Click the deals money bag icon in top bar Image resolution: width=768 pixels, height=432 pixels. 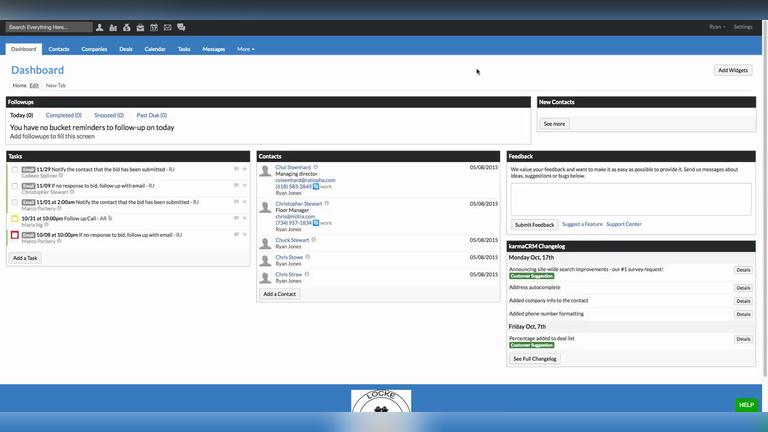tap(126, 27)
